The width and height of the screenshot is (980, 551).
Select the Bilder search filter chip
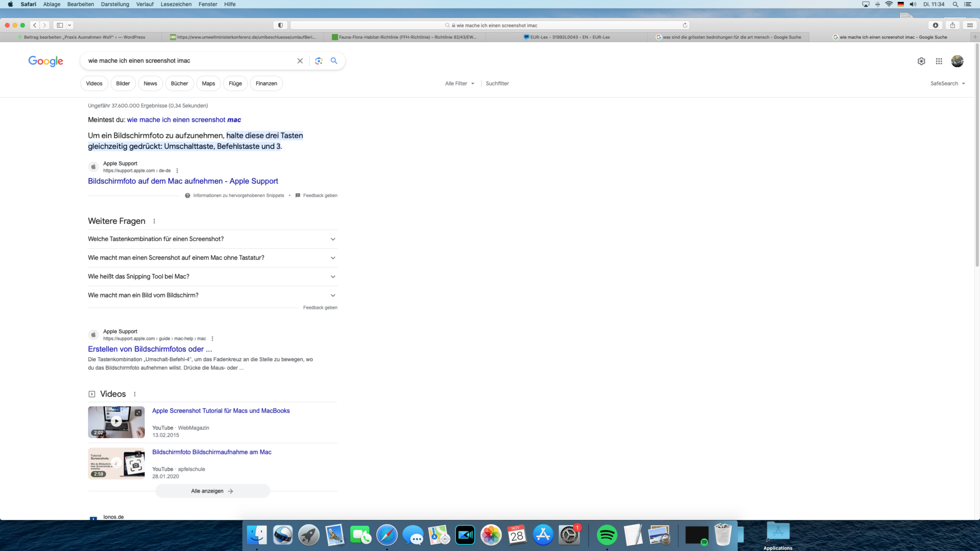click(x=123, y=83)
